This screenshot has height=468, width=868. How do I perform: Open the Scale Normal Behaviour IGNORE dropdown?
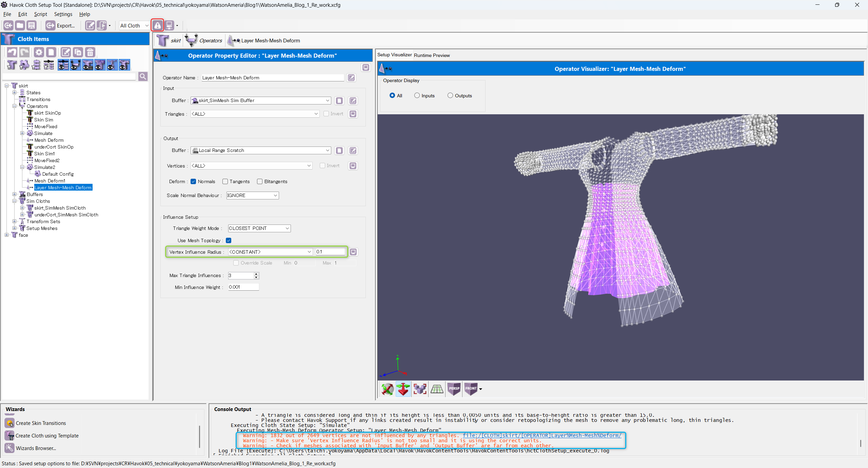(x=253, y=195)
